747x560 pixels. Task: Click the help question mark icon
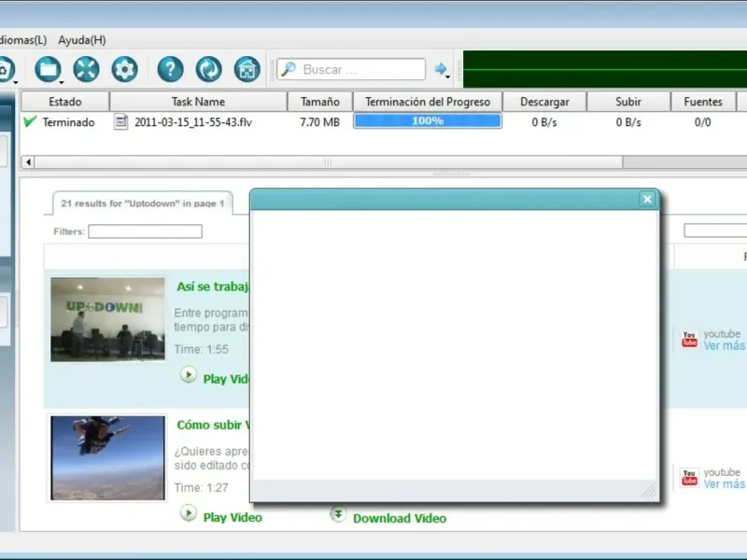(x=170, y=69)
